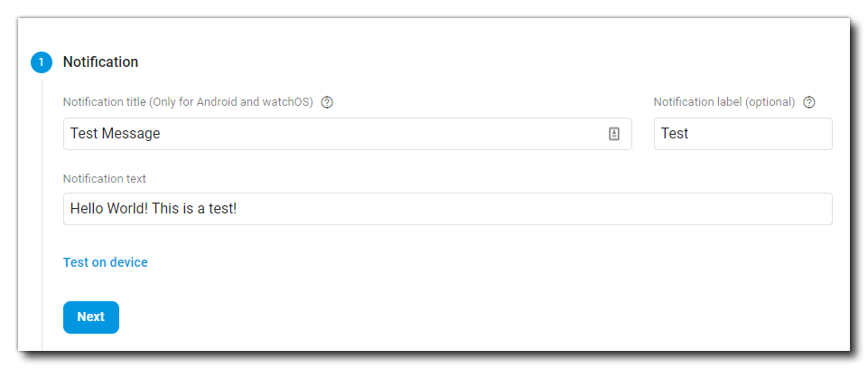Click the 'Notification text' caption
The height and width of the screenshot is (369, 868).
pos(105,179)
